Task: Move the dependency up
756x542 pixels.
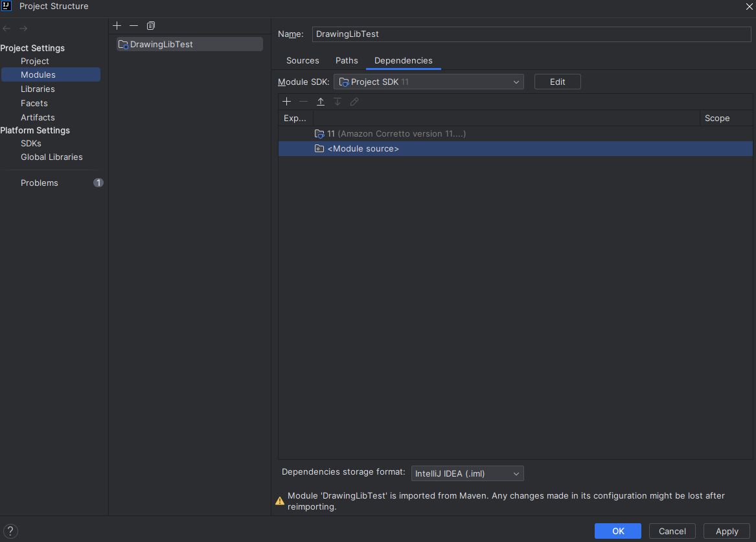Action: tap(321, 102)
